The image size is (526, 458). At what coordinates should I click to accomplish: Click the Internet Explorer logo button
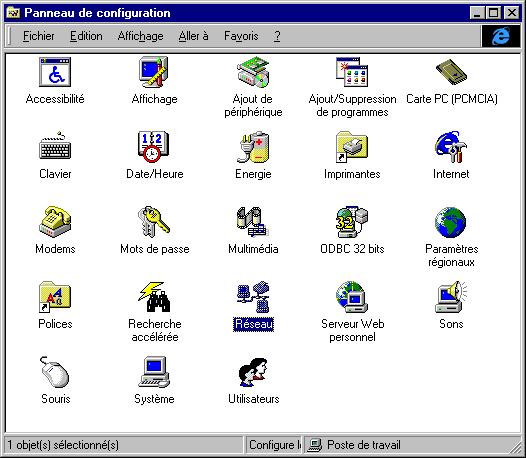click(x=501, y=36)
